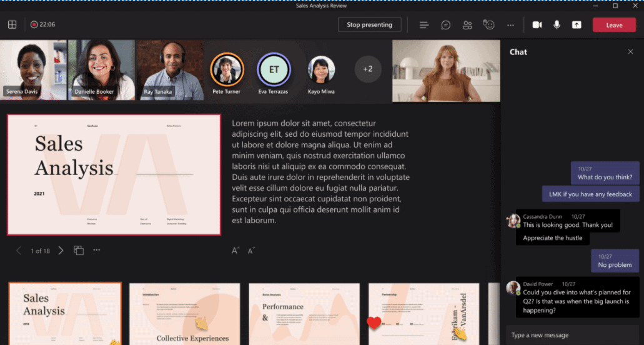Advance to next slide arrow
This screenshot has width=644, height=345.
point(61,251)
